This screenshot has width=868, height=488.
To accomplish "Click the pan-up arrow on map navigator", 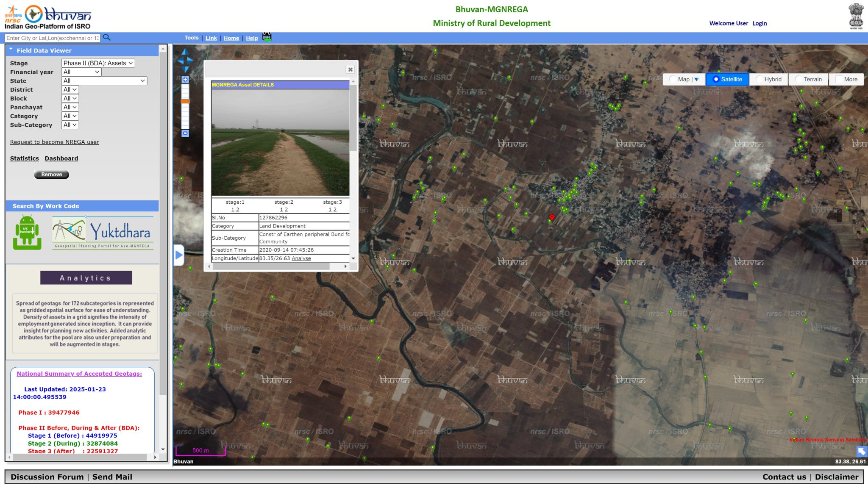I will click(x=185, y=51).
